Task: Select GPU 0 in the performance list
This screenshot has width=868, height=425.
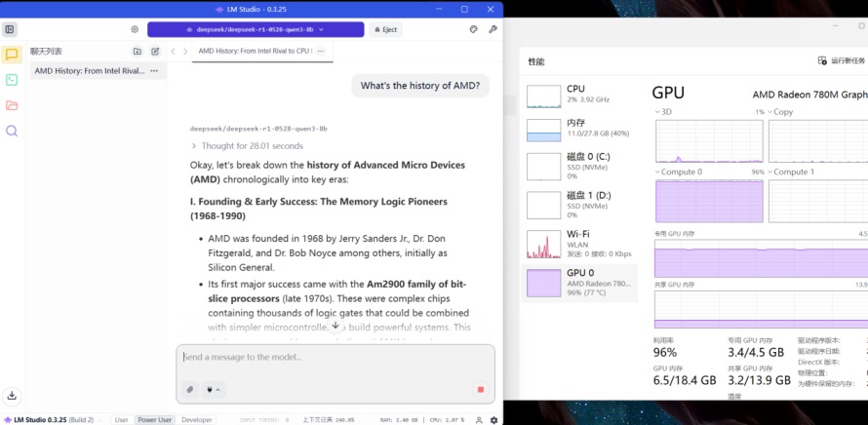Action: 579,283
